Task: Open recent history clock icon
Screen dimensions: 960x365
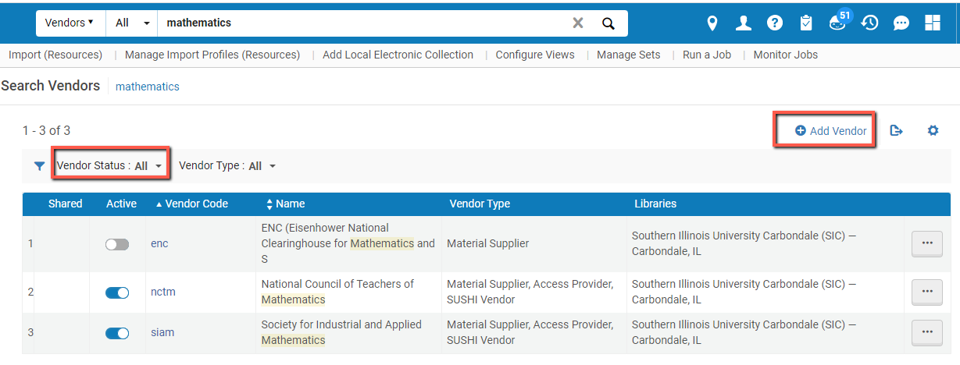Action: (x=869, y=23)
